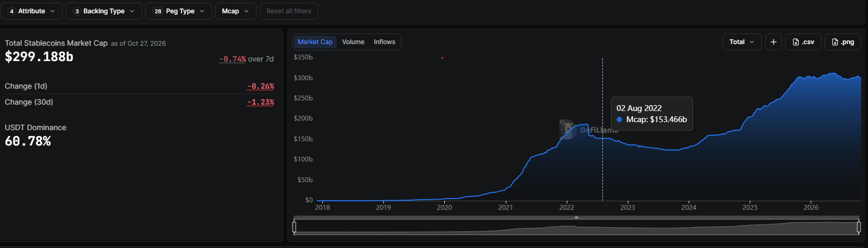Click the 2018 label on x-axis
Image resolution: width=868 pixels, height=248 pixels.
pos(322,208)
